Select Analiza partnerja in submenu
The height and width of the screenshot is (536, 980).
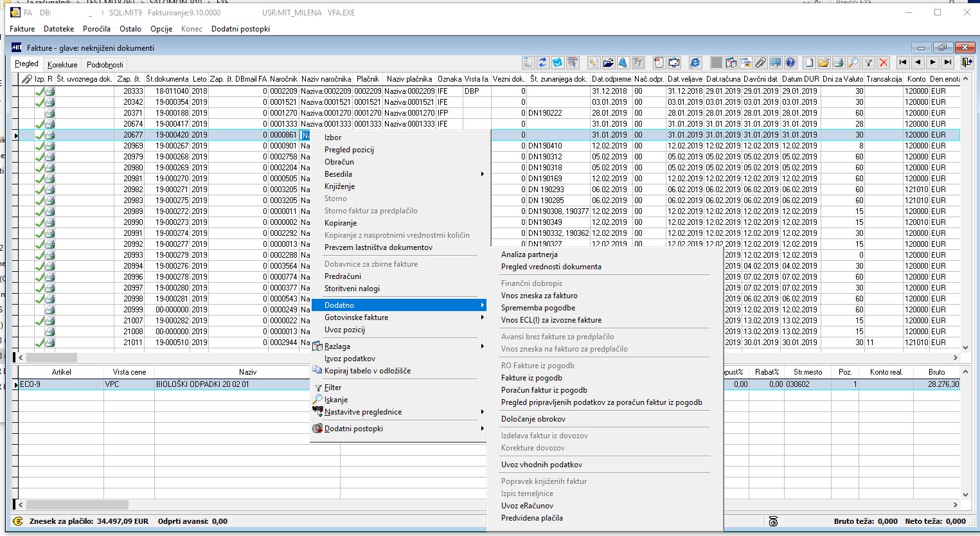pyautogui.click(x=529, y=255)
